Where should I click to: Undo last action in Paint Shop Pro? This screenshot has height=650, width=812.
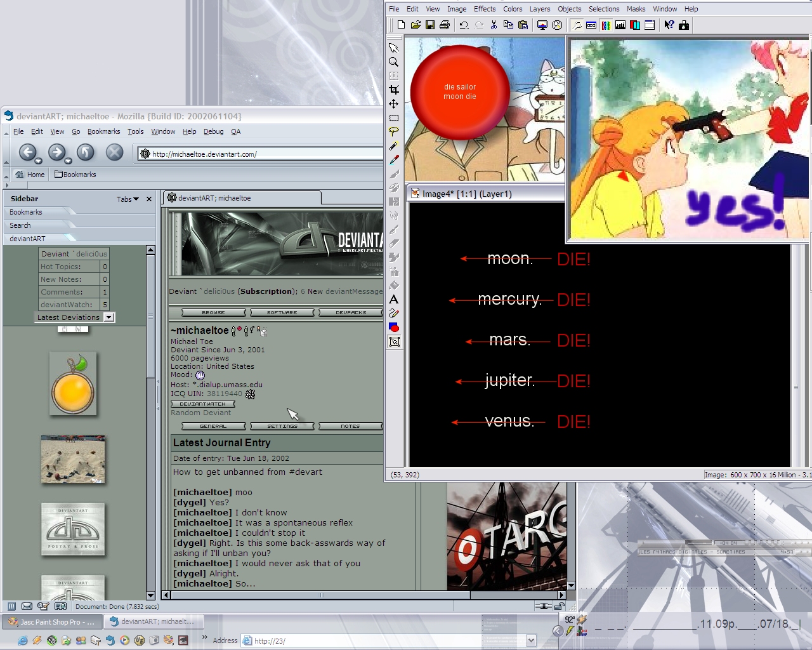pyautogui.click(x=464, y=25)
